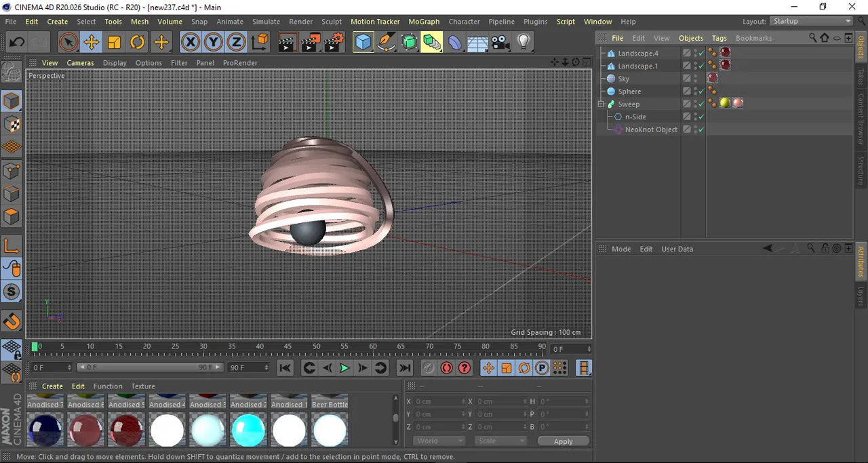This screenshot has height=463, width=868.
Task: Switch to Texture mode checkerboard icon
Action: click(12, 125)
